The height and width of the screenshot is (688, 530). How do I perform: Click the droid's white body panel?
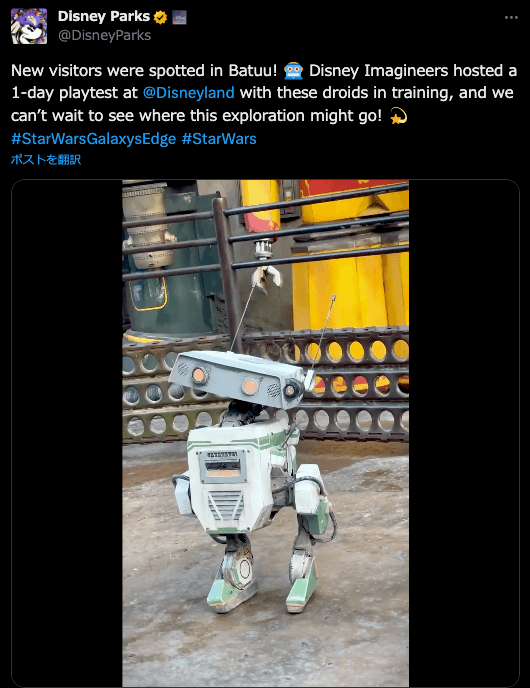pyautogui.click(x=228, y=480)
